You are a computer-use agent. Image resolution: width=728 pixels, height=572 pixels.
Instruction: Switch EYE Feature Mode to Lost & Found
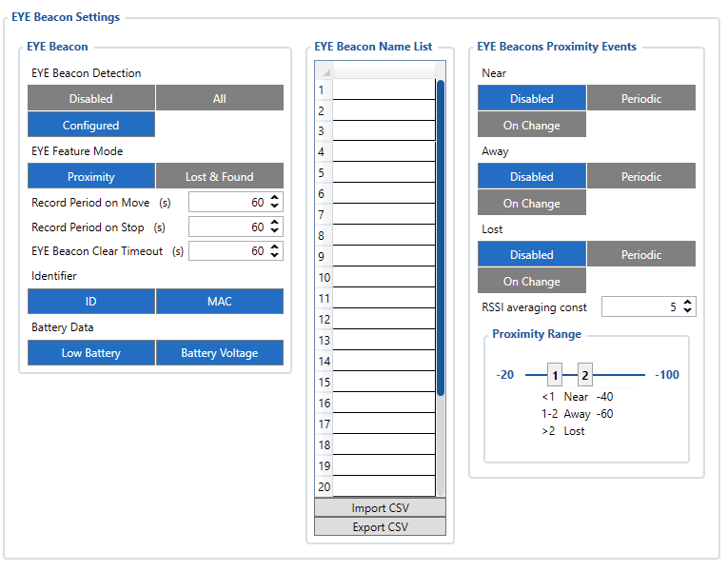pyautogui.click(x=219, y=177)
